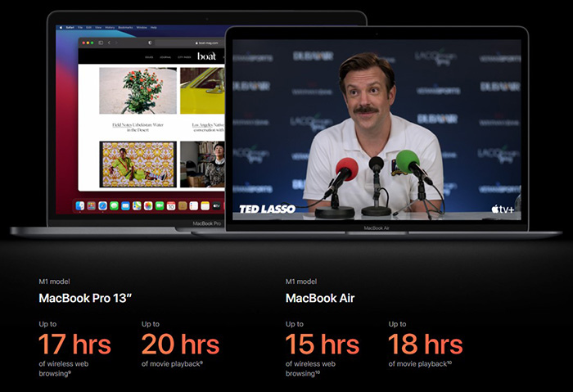
Task: Open Safari from the Dock
Action: point(102,205)
